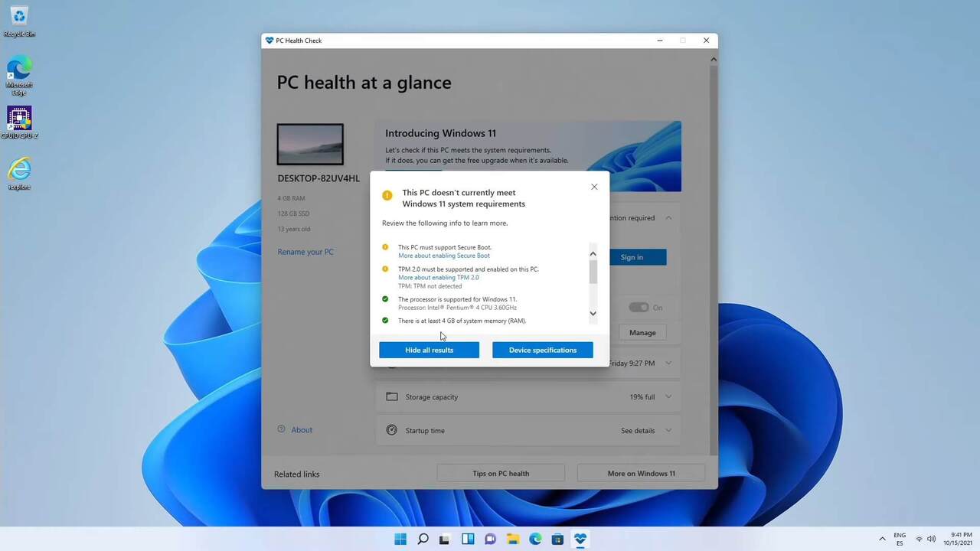The height and width of the screenshot is (551, 980).
Task: Open File Explorer from the taskbar
Action: click(513, 539)
